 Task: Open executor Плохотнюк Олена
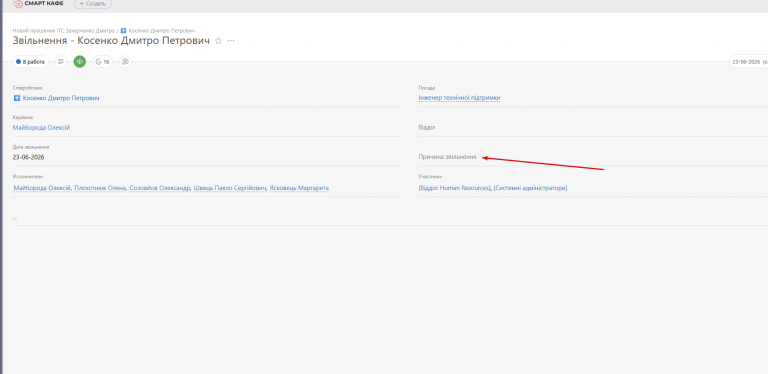pos(100,188)
